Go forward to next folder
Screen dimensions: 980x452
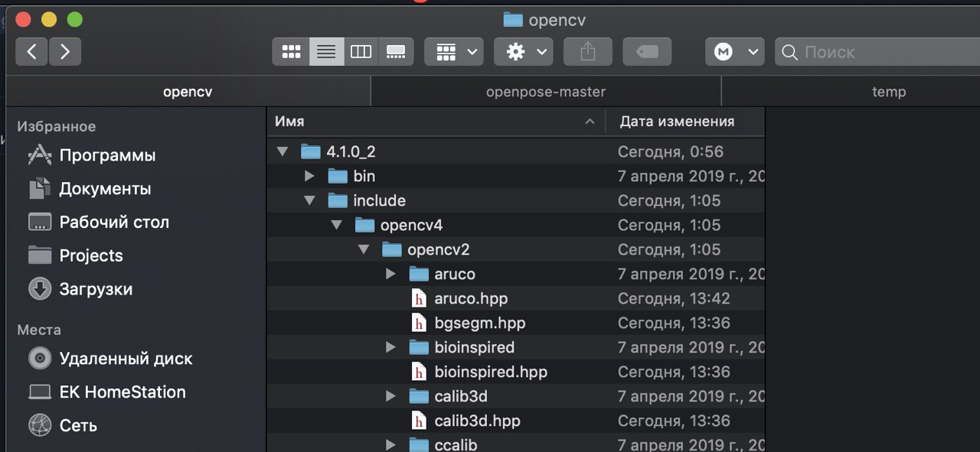point(65,52)
